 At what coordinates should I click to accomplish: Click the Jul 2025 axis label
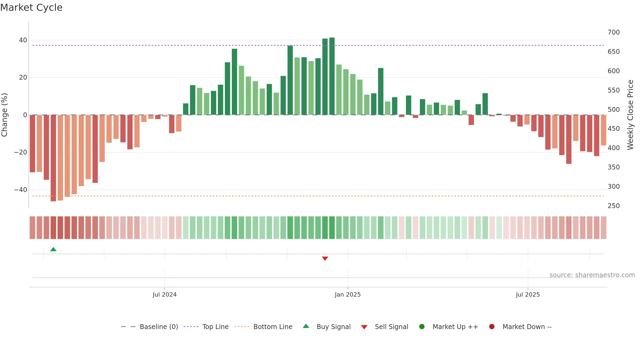coord(528,294)
